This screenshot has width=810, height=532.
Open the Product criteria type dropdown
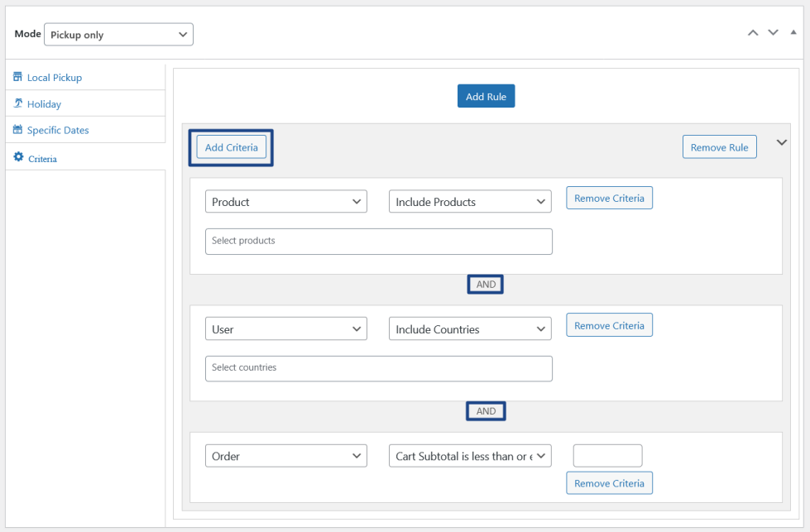pyautogui.click(x=286, y=202)
